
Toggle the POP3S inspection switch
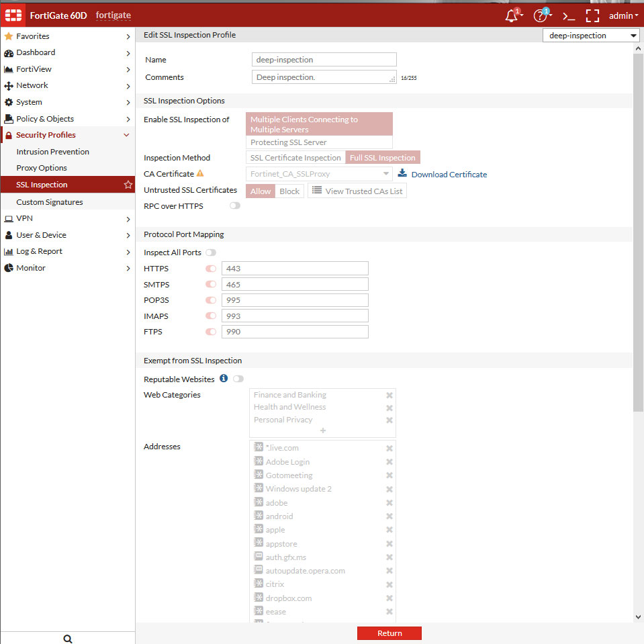click(x=211, y=300)
